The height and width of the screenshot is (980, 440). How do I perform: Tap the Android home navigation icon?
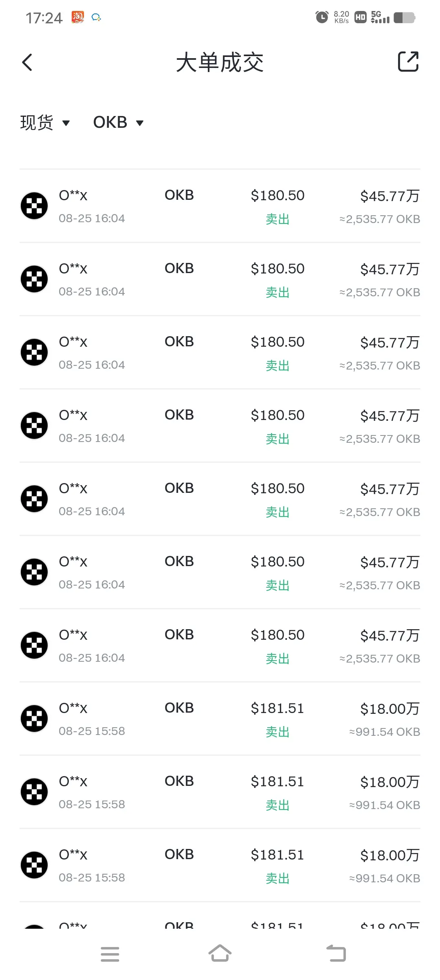point(220,954)
